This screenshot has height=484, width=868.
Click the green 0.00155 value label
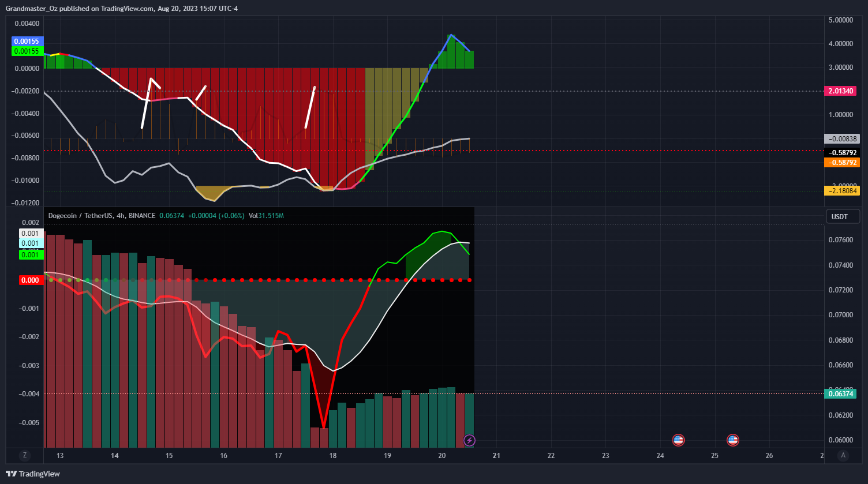click(x=27, y=51)
